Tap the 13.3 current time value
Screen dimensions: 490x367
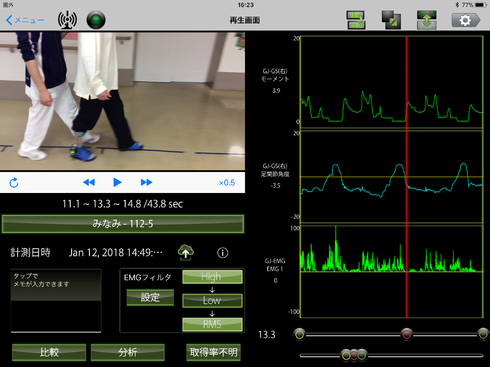coord(267,335)
